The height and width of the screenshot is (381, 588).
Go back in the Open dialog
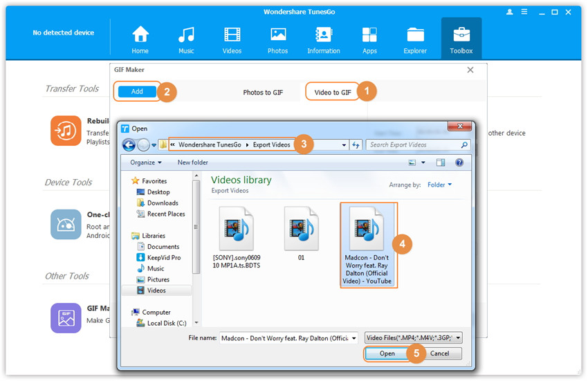point(129,145)
